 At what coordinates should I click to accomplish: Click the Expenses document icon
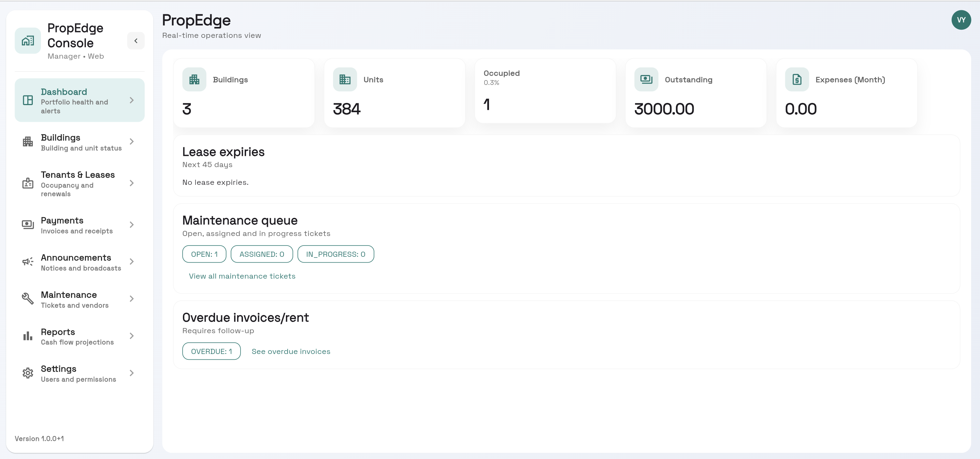797,79
